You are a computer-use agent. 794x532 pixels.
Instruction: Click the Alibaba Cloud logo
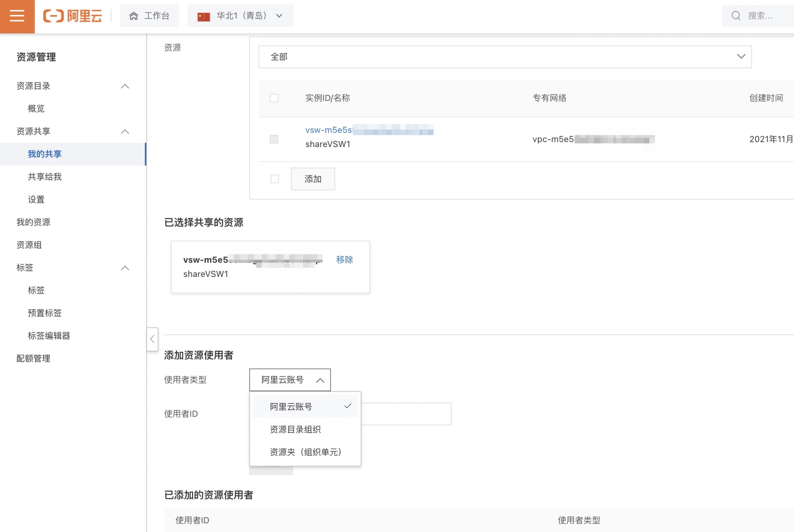73,16
